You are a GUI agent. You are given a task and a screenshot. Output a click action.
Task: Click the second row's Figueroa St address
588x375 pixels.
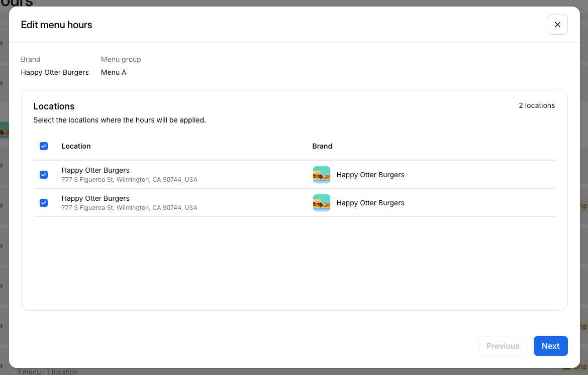tap(129, 208)
